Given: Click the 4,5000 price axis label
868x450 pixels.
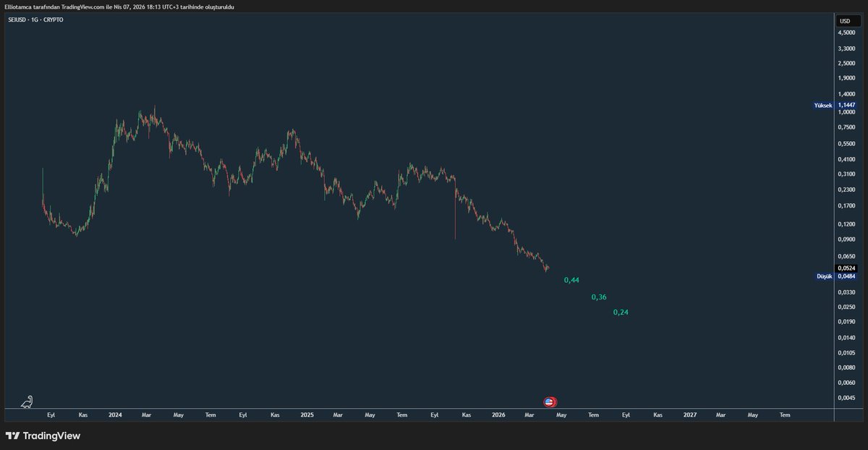Looking at the screenshot, I should click(x=848, y=33).
